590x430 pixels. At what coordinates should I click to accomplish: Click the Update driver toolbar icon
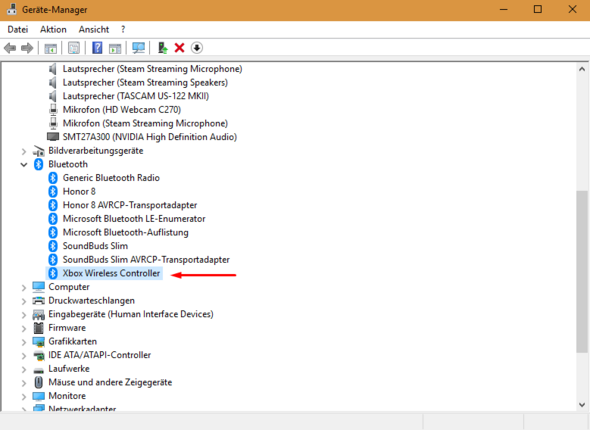coord(163,48)
